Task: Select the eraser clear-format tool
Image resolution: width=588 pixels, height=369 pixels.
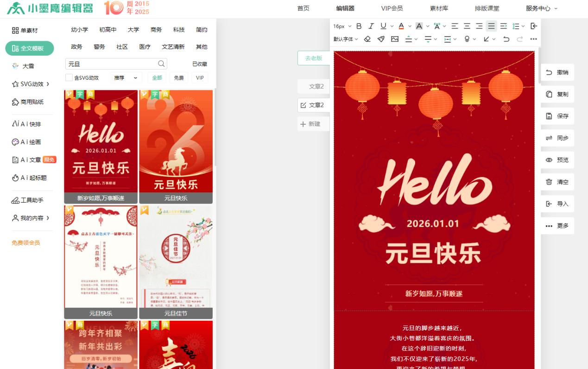Action: (x=367, y=39)
